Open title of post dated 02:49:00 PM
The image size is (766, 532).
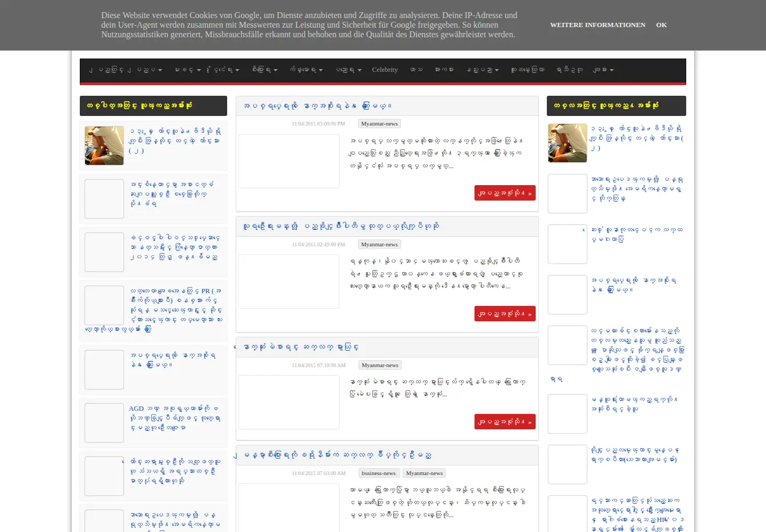point(341,226)
